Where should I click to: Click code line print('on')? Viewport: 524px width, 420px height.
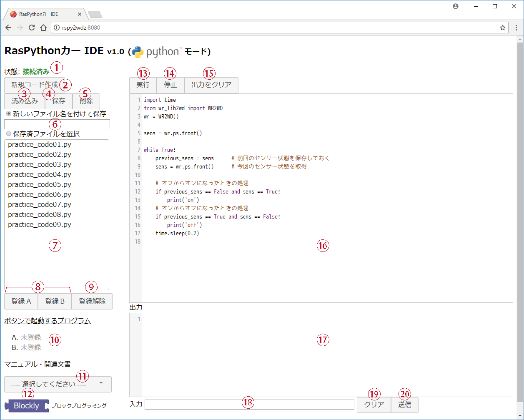click(183, 200)
